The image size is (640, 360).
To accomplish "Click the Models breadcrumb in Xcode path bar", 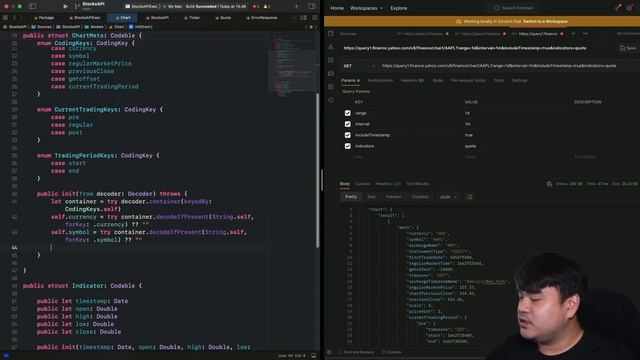I will point(94,27).
